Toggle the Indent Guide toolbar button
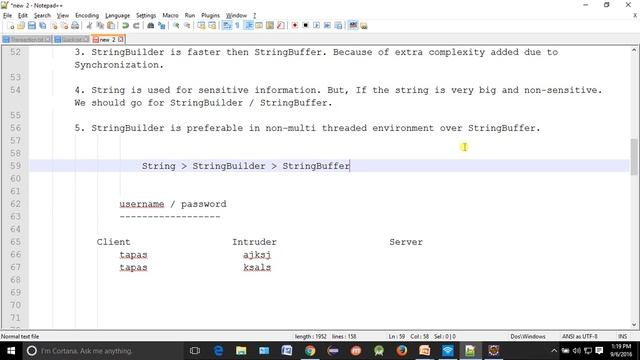 (x=248, y=26)
